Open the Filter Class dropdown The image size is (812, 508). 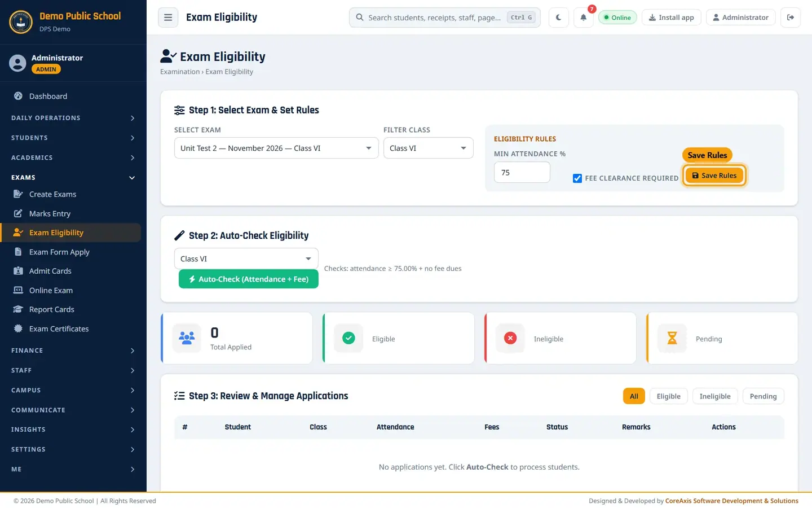pyautogui.click(x=428, y=148)
